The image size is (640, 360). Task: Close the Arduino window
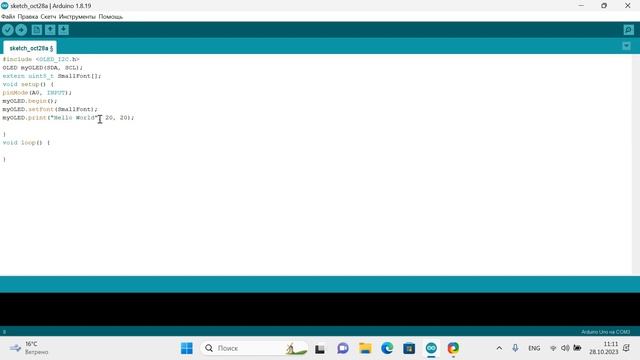coord(628,6)
